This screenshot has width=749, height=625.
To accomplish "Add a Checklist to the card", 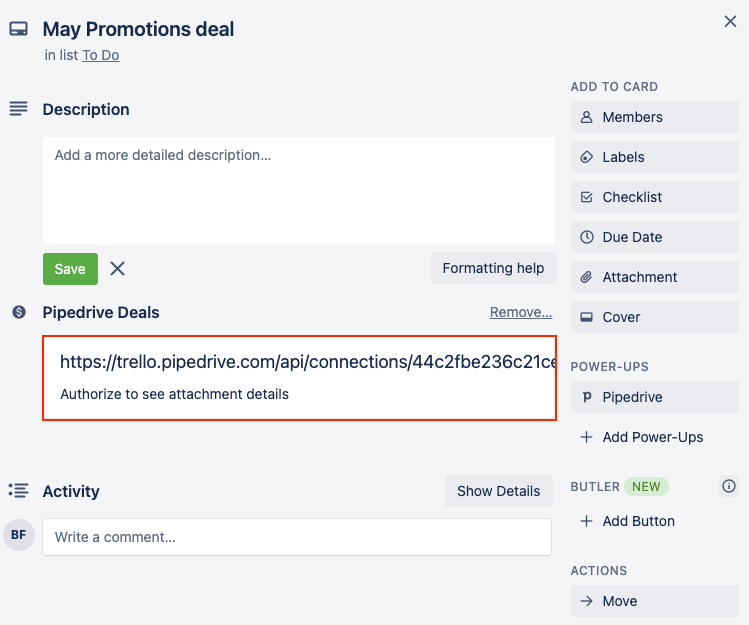I will point(654,197).
